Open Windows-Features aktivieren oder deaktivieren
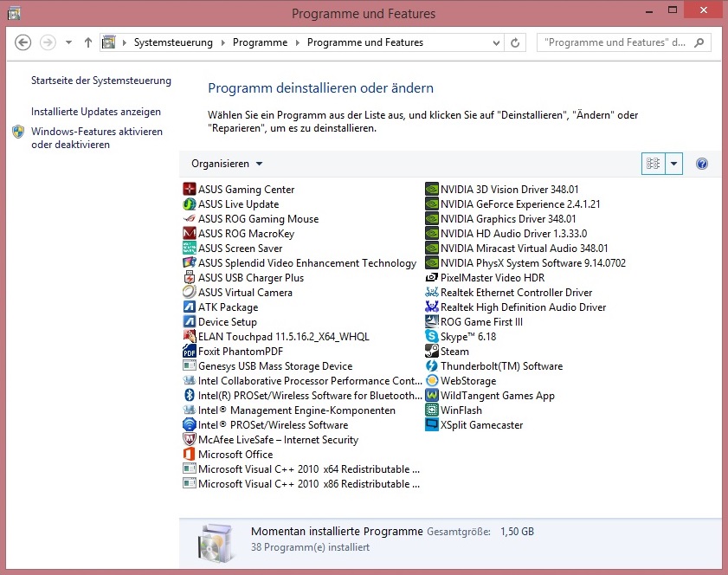 tap(97, 138)
